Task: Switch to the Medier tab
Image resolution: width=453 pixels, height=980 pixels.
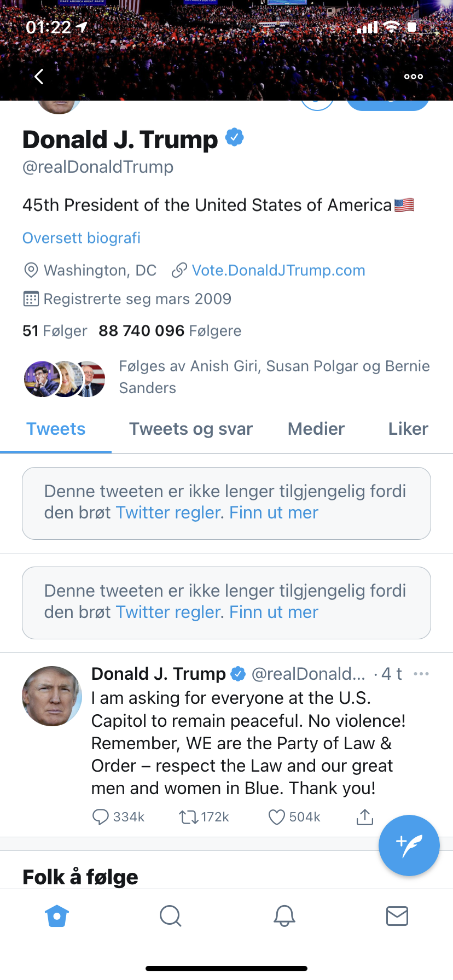Action: tap(316, 429)
